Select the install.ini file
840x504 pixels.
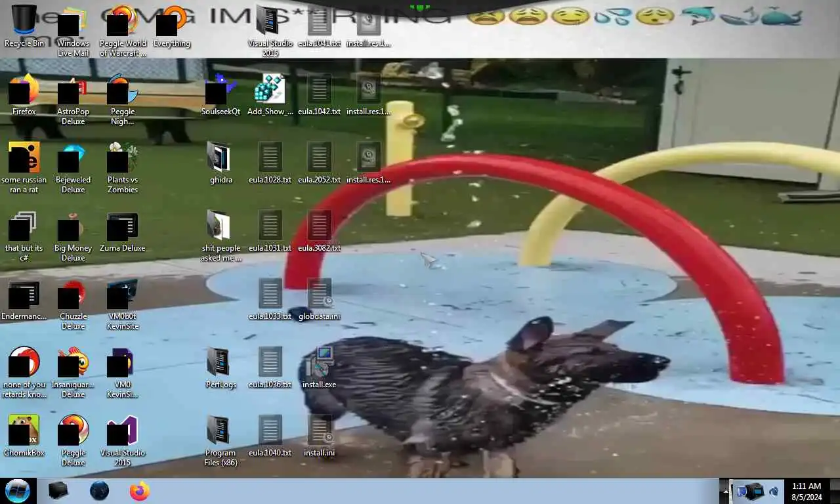[319, 436]
